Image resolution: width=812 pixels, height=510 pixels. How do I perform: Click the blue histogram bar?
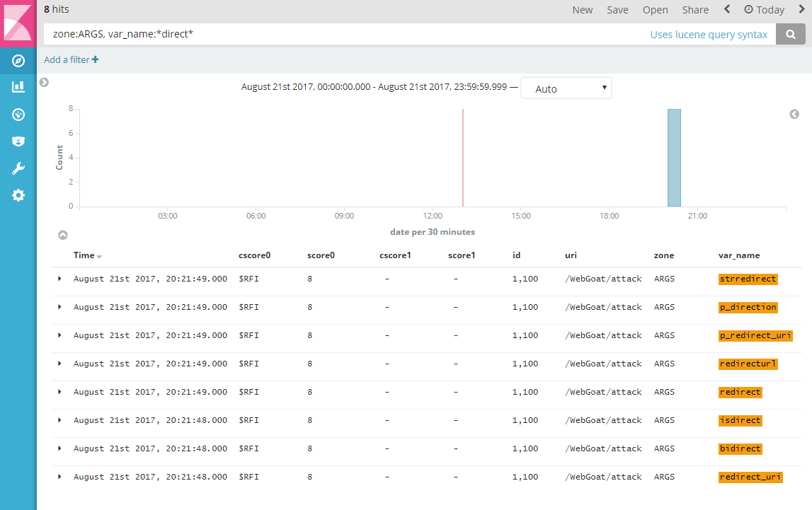pos(674,158)
